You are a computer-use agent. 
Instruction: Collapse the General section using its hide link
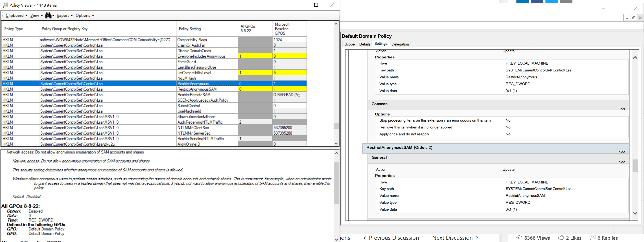622,162
